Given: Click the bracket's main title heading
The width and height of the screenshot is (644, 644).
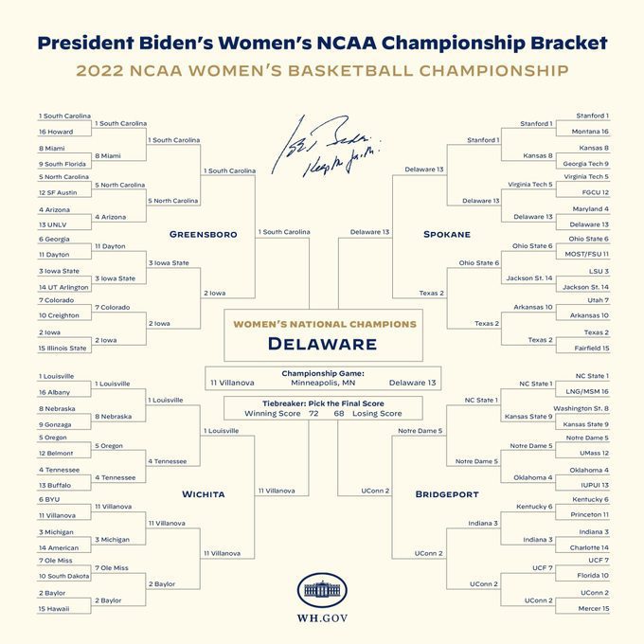Looking at the screenshot, I should [322, 44].
